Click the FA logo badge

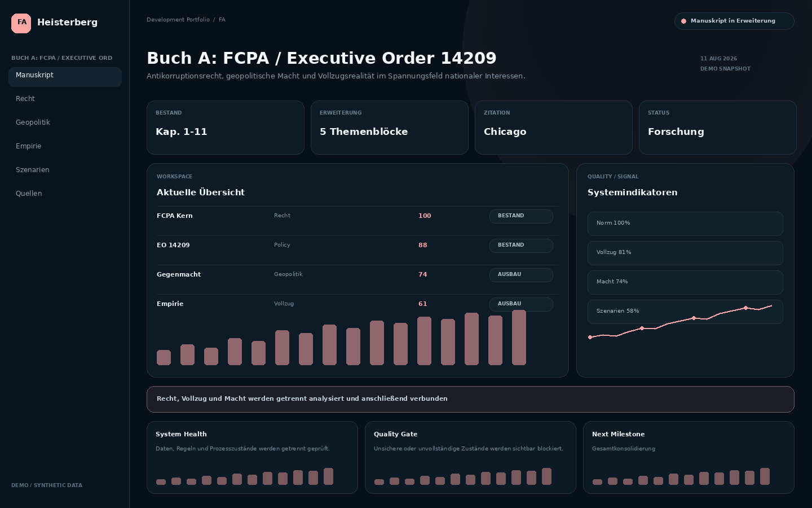(21, 23)
